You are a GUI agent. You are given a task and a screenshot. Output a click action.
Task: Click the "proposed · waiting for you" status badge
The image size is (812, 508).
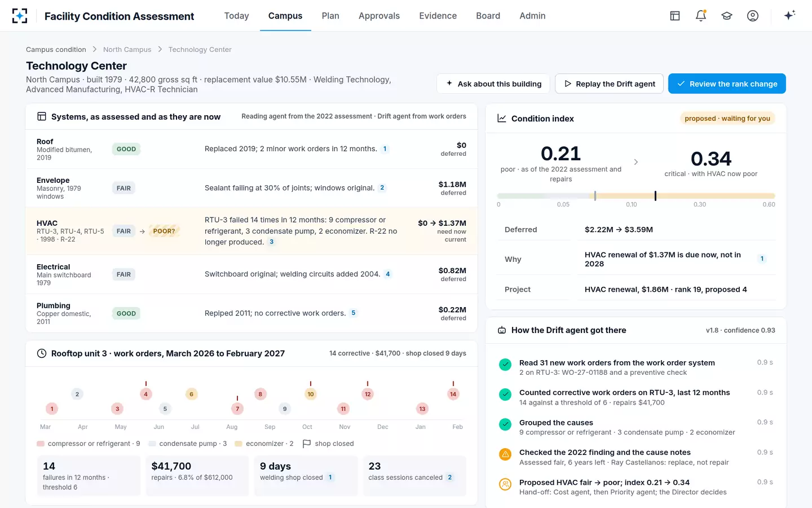tap(727, 119)
